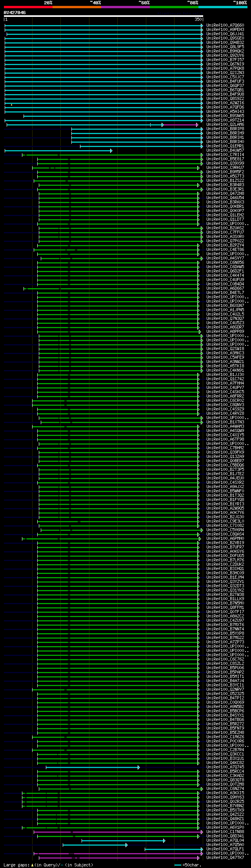Viewport: 251px width, 868px height.
Task: Click the UniRef100_B3YCI1 label
Action: 225,685
